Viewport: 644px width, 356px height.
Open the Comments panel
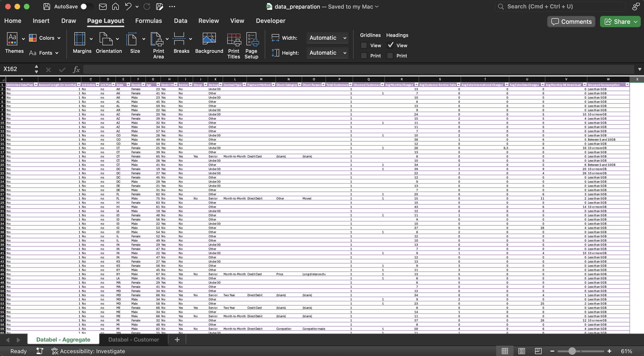pyautogui.click(x=571, y=21)
